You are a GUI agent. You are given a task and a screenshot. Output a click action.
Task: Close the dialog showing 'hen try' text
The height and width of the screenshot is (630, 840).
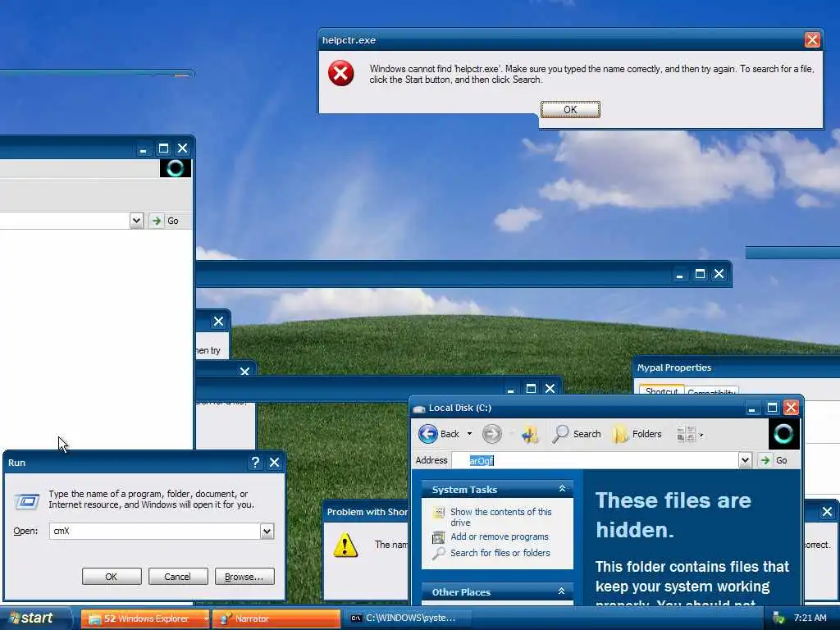pos(218,322)
